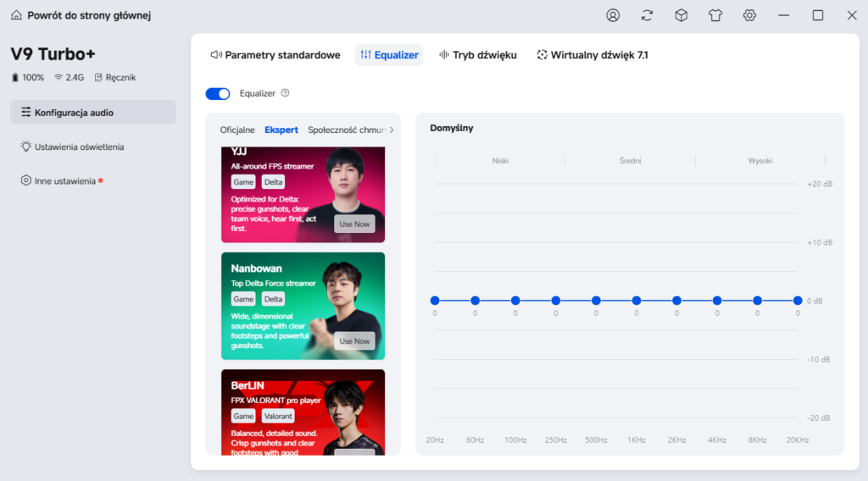Select the Nanbowan preset card
868x481 pixels.
point(303,306)
